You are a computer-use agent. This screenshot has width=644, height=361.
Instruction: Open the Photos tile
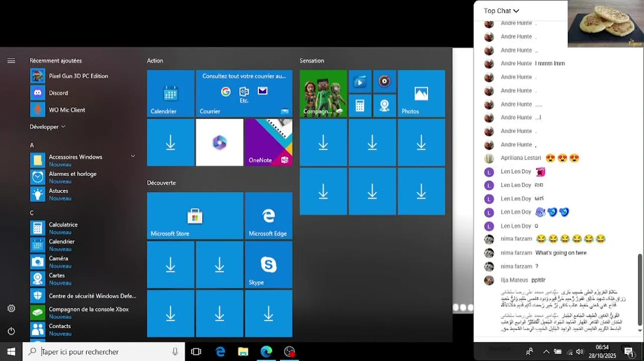(421, 93)
